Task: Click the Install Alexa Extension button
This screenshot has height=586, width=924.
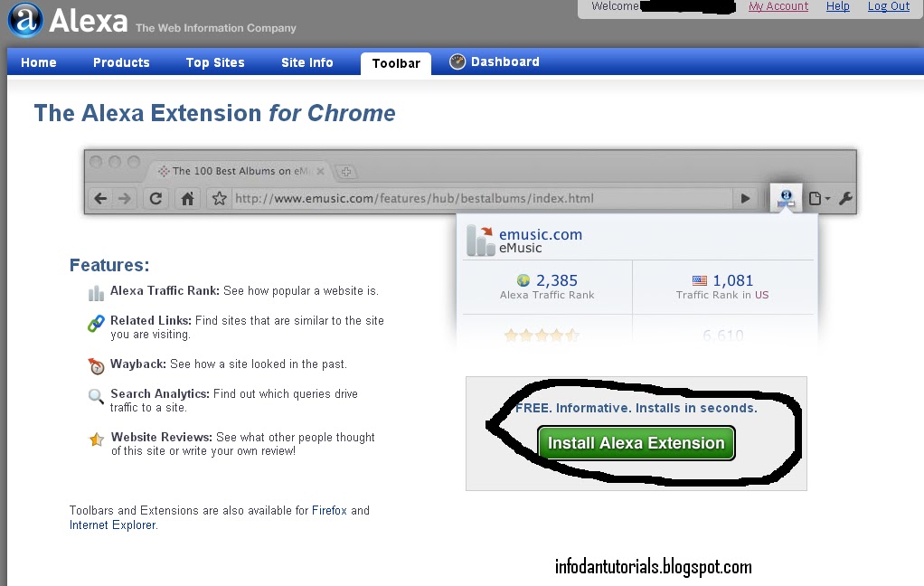Action: 636,443
